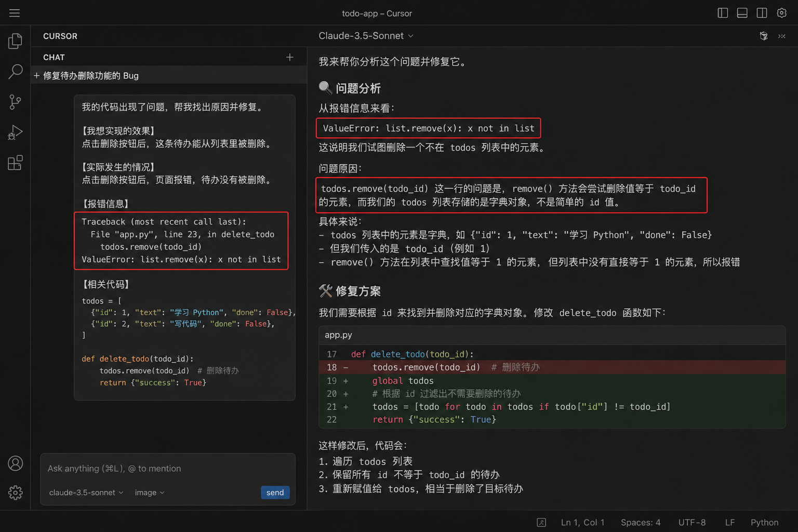Viewport: 798px width, 532px height.
Task: Click the 2. 保留所有 id 不等于 todo_id item
Action: click(409, 475)
